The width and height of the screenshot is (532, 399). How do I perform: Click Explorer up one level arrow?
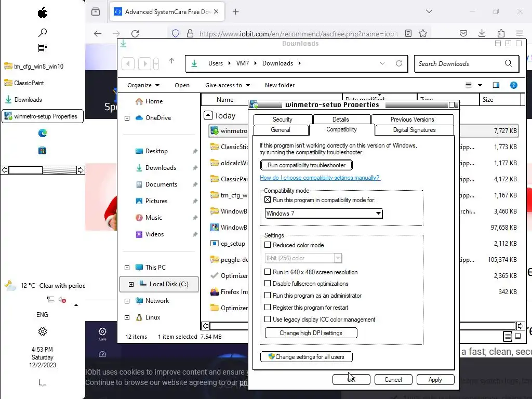[171, 61]
